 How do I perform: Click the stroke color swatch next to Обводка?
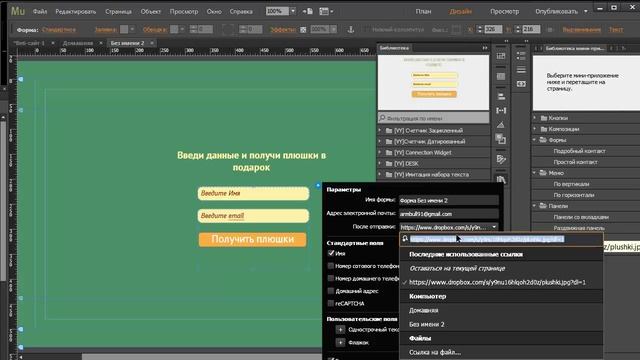point(174,29)
